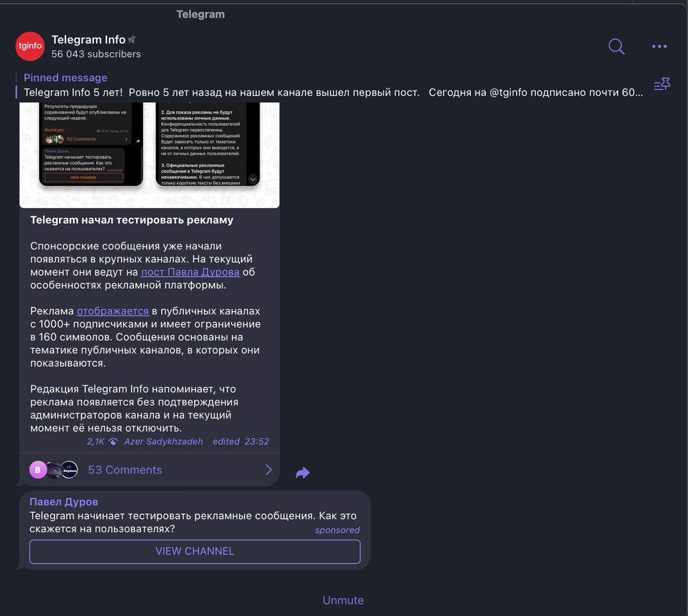Viewport: 688px width, 616px height.
Task: Click the Telegram Info channel title
Action: tap(88, 39)
